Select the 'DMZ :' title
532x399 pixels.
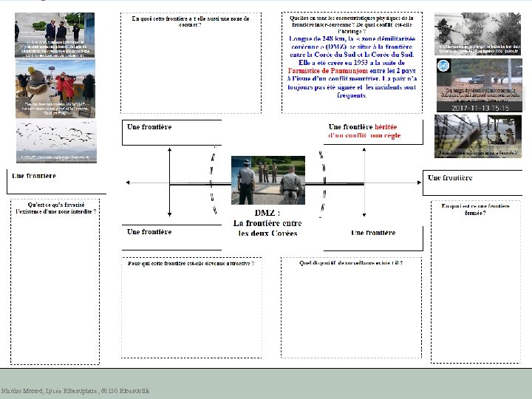[x=267, y=213]
